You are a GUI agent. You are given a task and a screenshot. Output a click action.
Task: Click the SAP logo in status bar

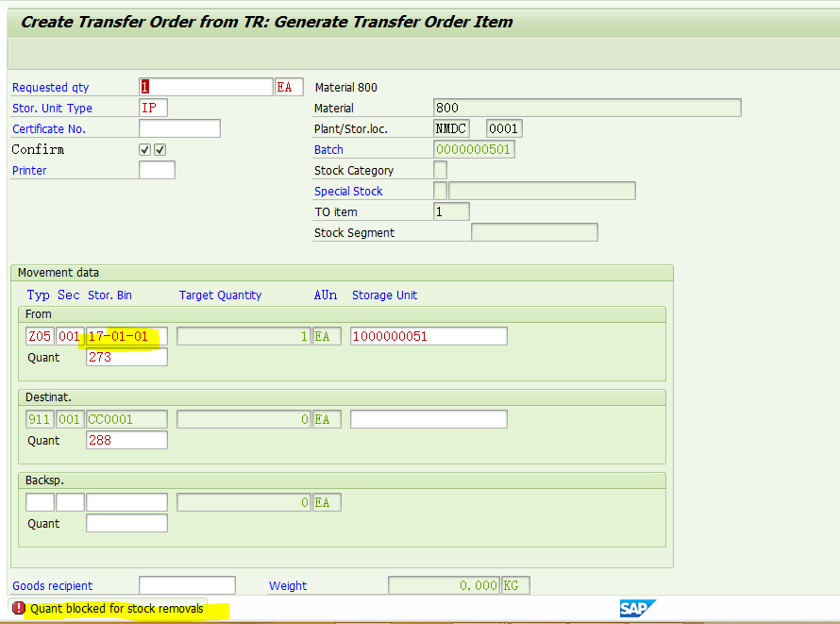637,609
